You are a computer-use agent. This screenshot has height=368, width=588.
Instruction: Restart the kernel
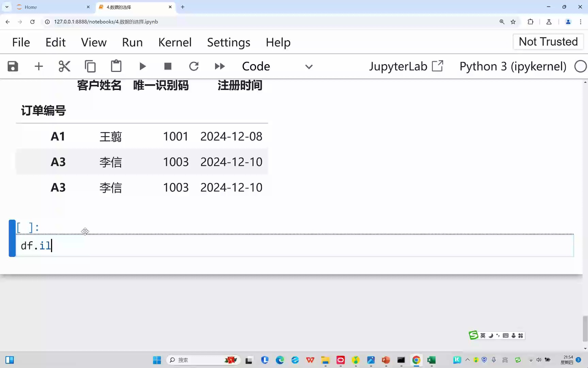(194, 66)
